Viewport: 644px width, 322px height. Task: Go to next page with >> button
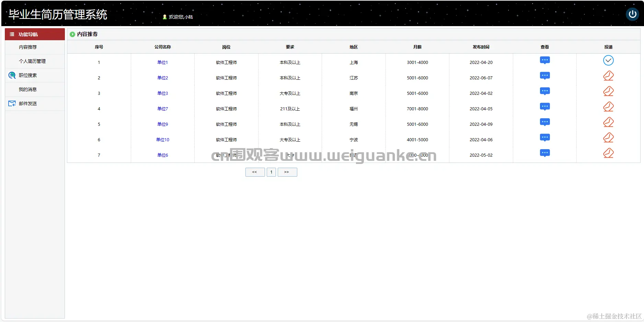coord(287,172)
